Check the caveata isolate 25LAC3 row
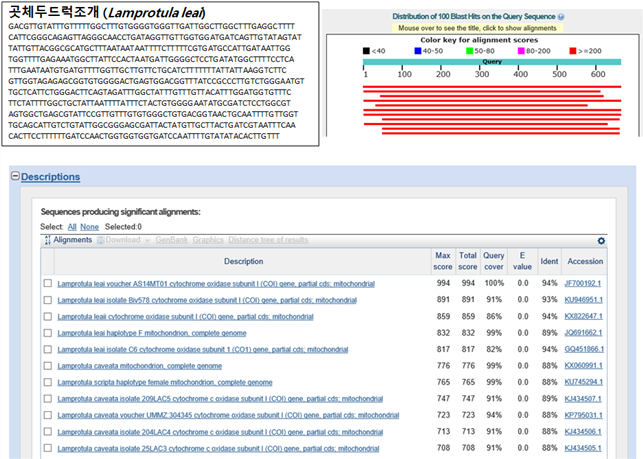The width and height of the screenshot is (643, 459). 48,448
